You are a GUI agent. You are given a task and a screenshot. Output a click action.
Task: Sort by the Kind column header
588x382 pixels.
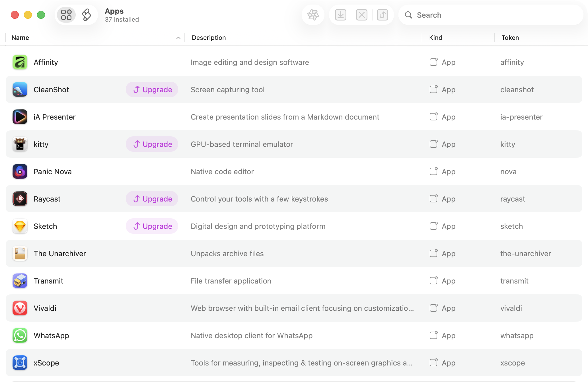click(435, 38)
